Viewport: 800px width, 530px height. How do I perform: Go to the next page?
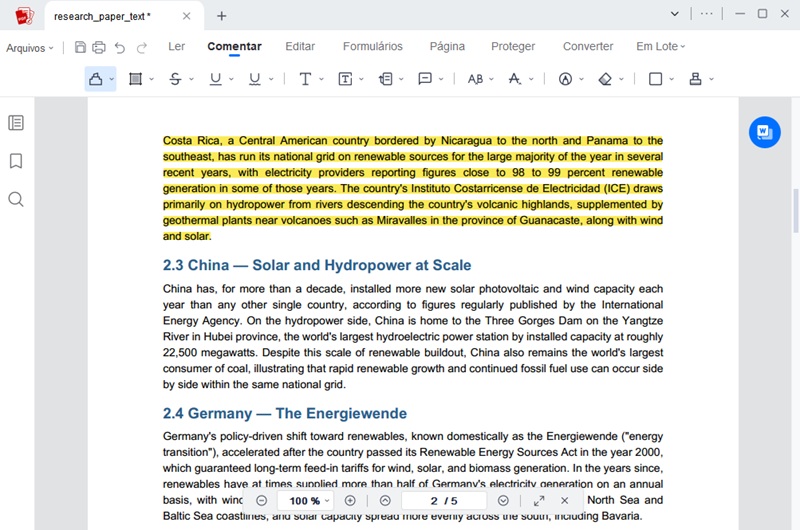[x=503, y=500]
